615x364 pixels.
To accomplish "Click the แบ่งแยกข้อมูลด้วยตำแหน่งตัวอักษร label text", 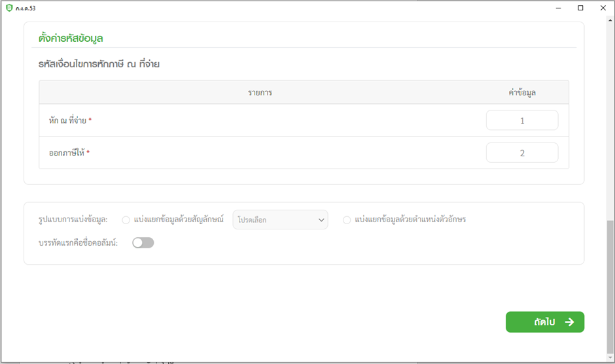I will pyautogui.click(x=410, y=220).
